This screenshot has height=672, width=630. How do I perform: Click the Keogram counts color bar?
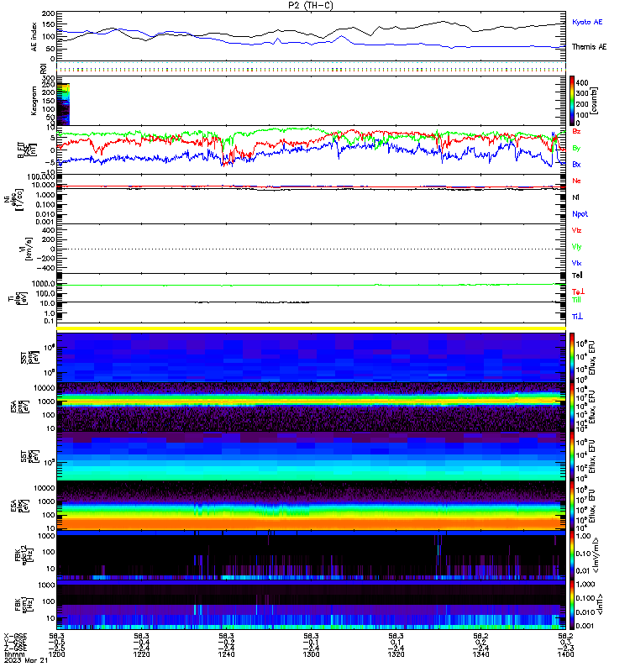(572, 101)
